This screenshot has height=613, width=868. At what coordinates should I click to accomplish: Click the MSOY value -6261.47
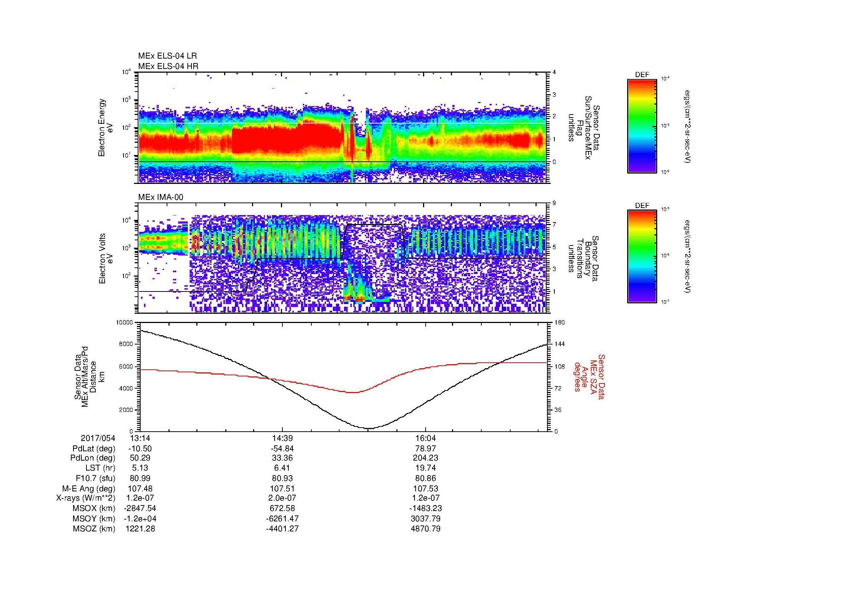282,518
